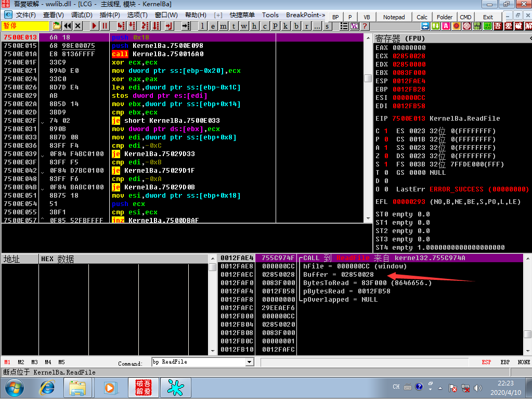Pause execution with the red pause icon
The height and width of the screenshot is (399, 532).
pos(105,26)
